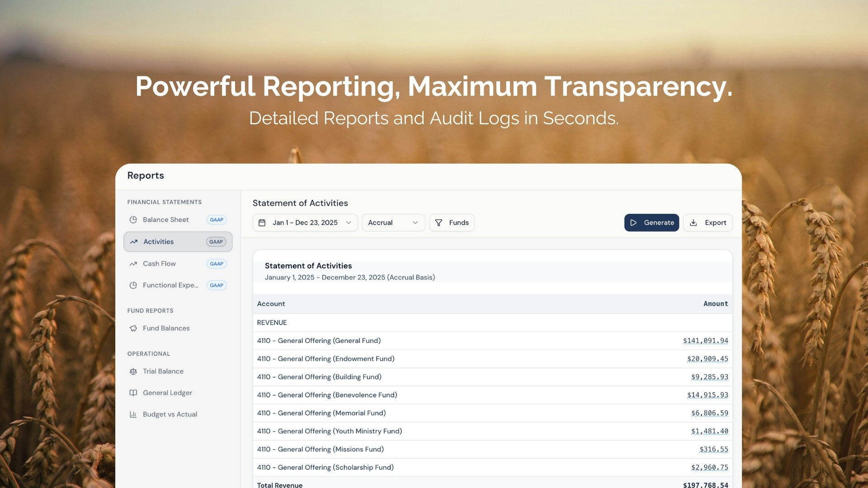Click the Balance Sheet pie chart icon

[x=133, y=220]
